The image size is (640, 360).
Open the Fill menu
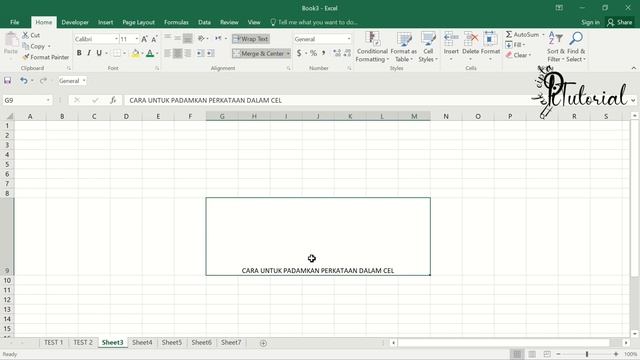(x=516, y=45)
